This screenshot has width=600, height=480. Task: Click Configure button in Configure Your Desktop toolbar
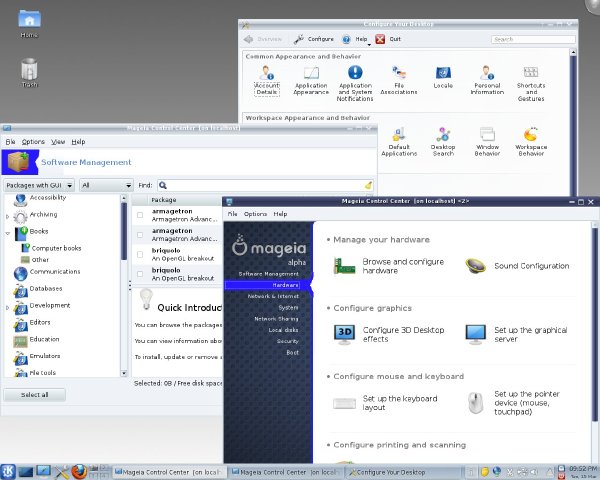(314, 39)
